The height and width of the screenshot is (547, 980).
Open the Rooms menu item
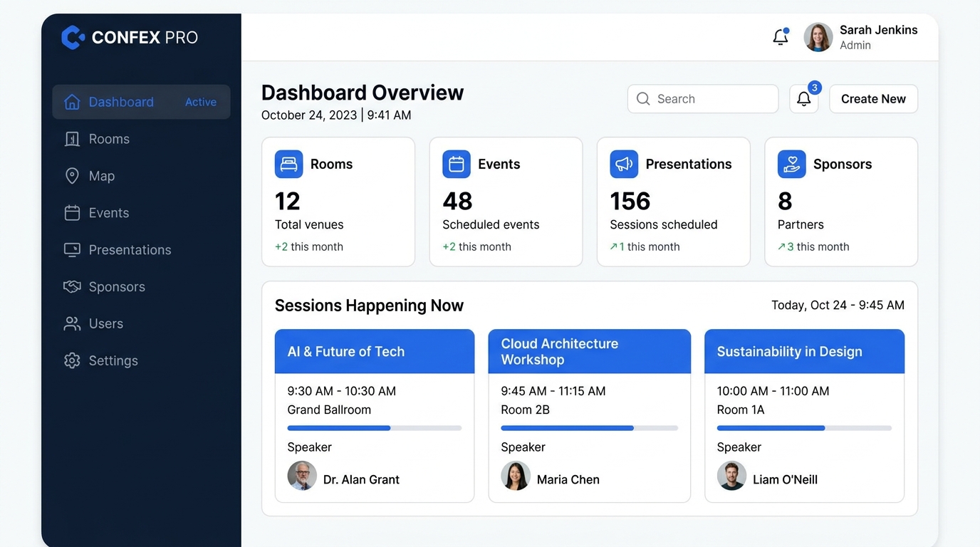click(141, 139)
